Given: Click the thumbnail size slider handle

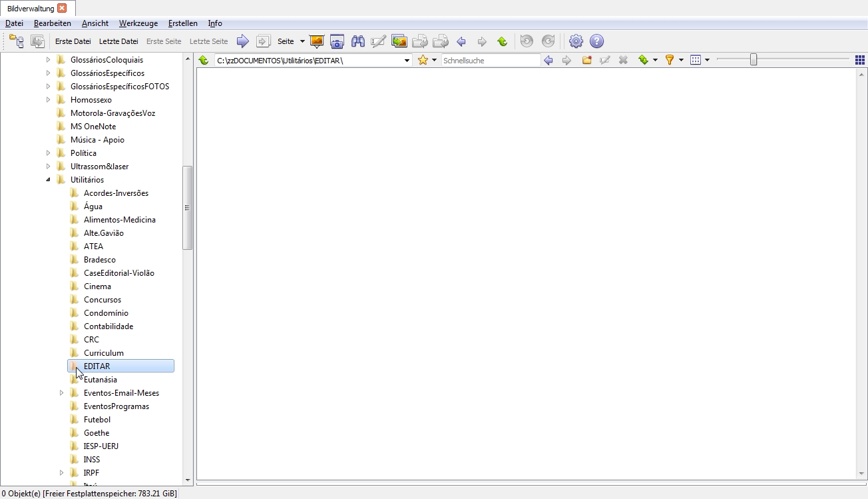Looking at the screenshot, I should pos(754,60).
